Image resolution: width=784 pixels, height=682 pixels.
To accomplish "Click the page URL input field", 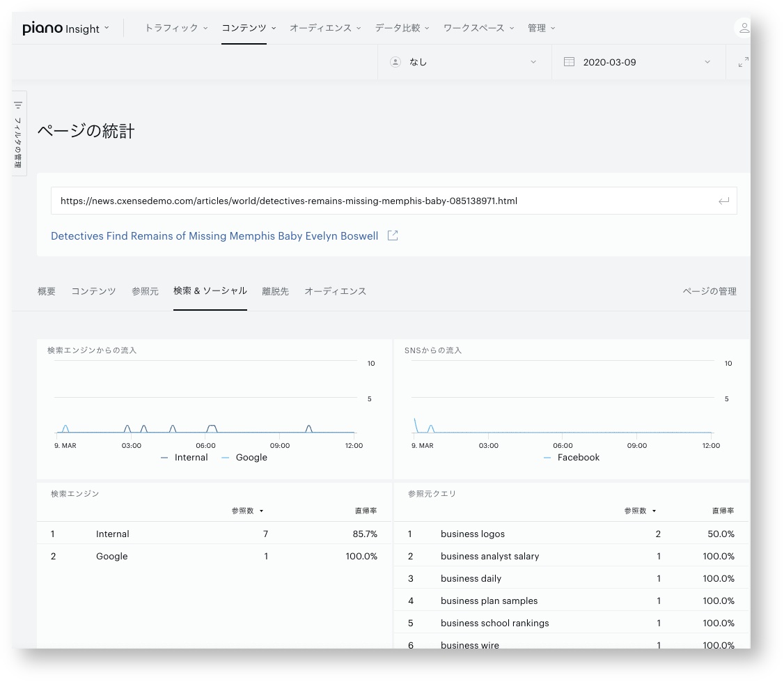I will [394, 201].
